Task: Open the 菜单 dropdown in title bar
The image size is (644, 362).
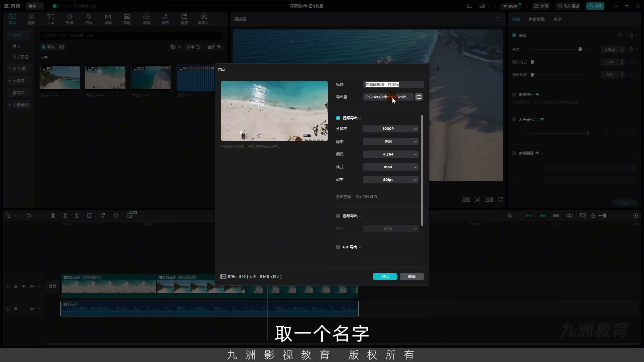Action: tap(35, 6)
